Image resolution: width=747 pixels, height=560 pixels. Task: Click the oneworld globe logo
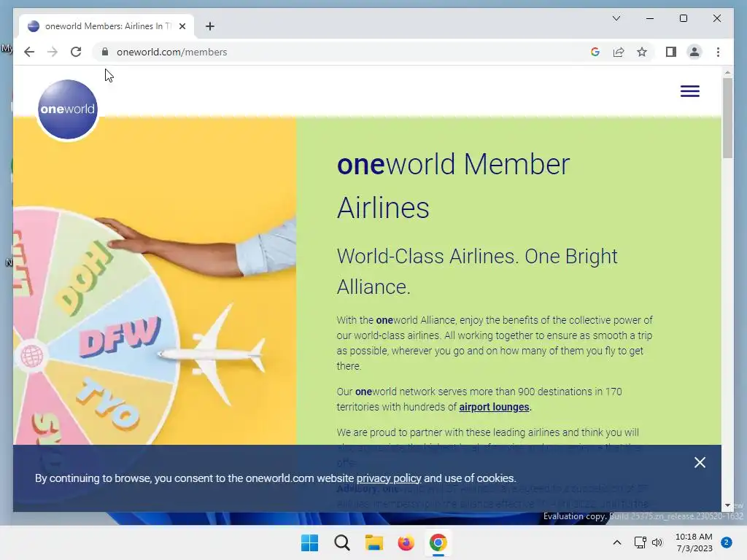(68, 109)
